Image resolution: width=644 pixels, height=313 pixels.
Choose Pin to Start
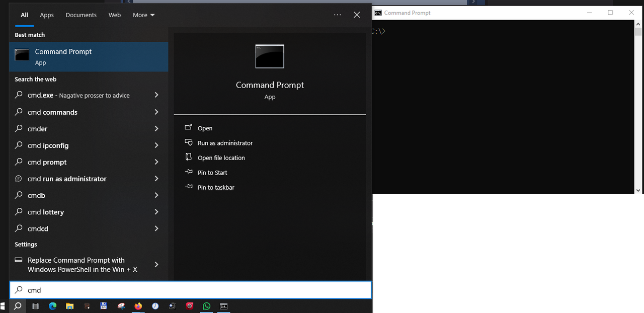point(212,173)
